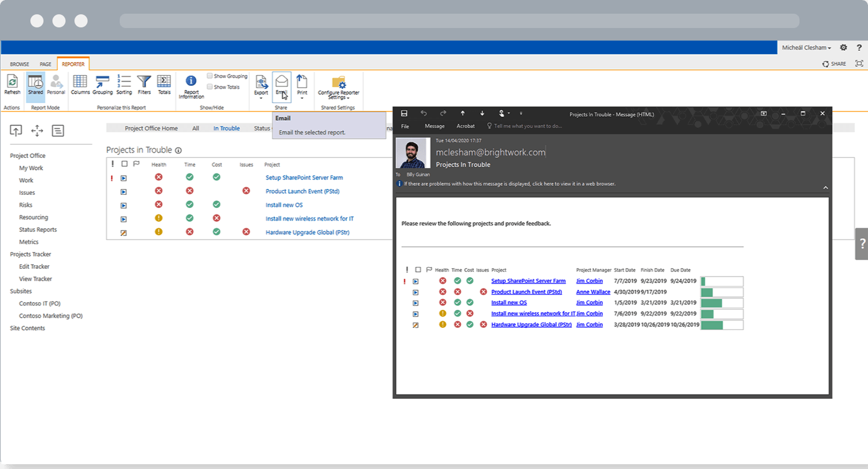The width and height of the screenshot is (868, 469).
Task: Switch to the BROWSE ribbon tab
Action: (19, 64)
